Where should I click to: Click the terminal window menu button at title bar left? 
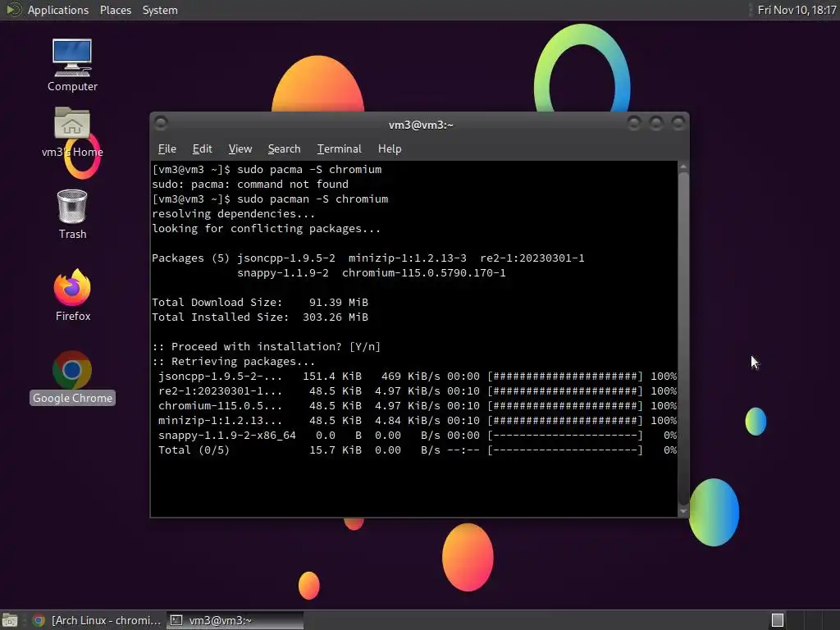(161, 123)
